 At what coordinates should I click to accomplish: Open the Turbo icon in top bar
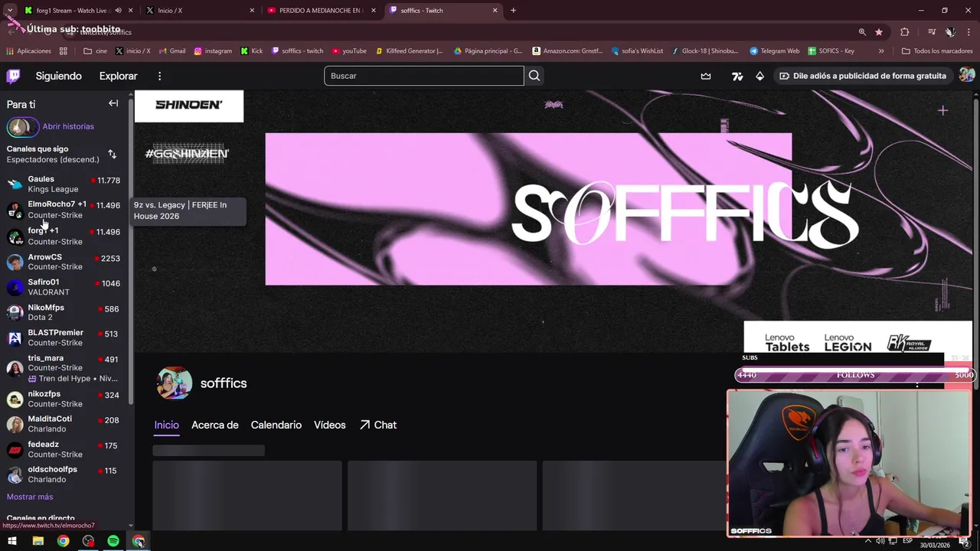tap(737, 76)
